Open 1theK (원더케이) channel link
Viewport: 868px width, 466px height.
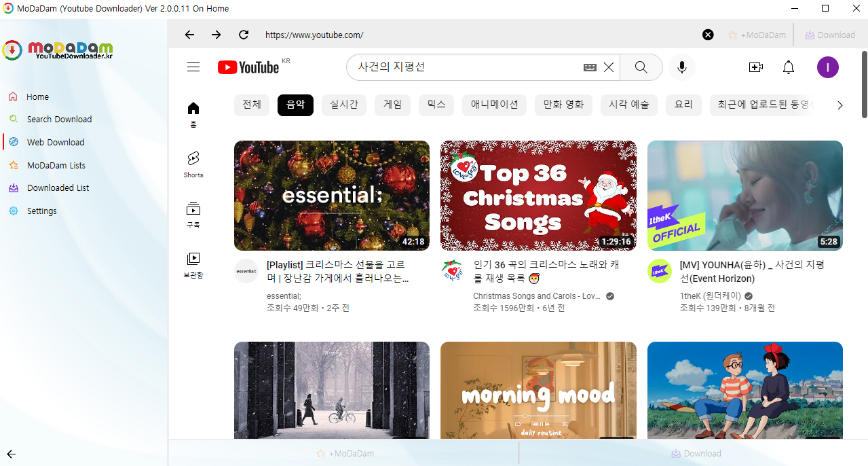tap(711, 296)
